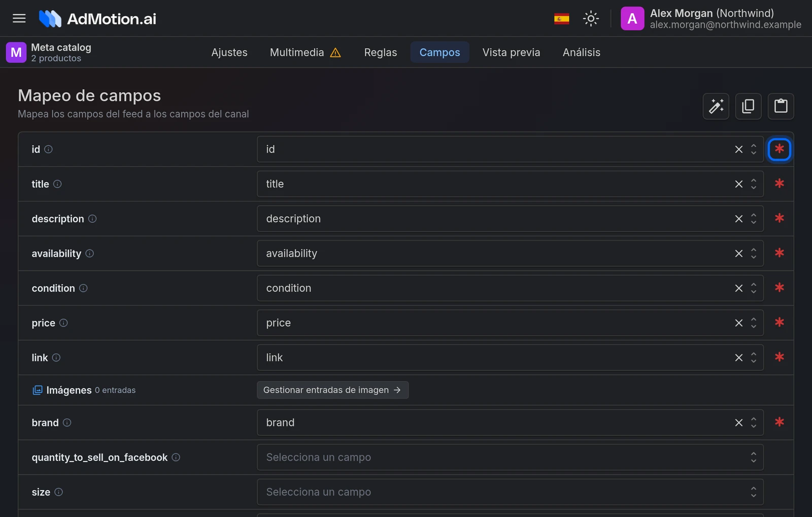The width and height of the screenshot is (812, 517).
Task: Clear the availability mapping with X
Action: pos(739,253)
